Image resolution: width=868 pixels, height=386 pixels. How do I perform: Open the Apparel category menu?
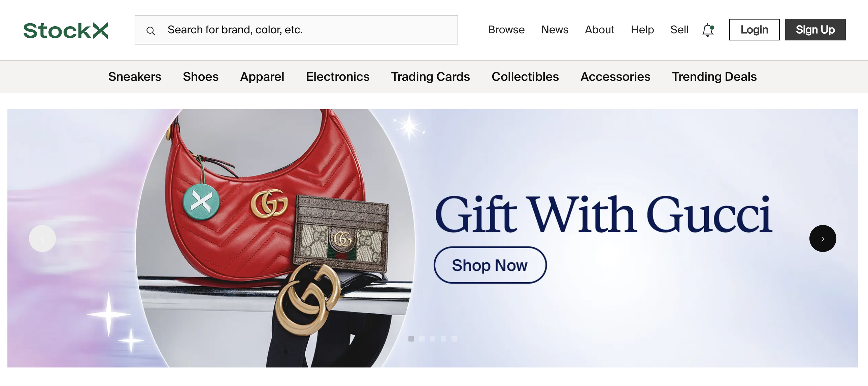(262, 76)
